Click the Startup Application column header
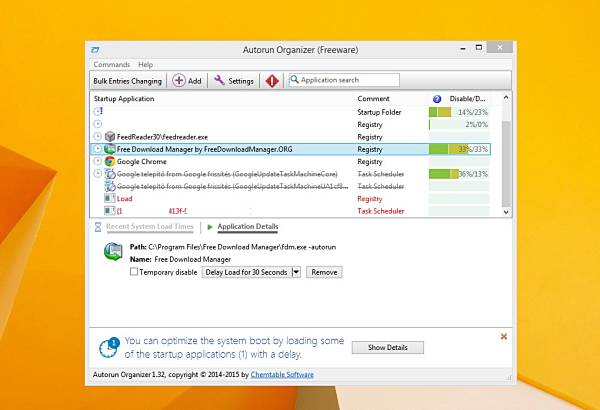600x410 pixels. [x=124, y=99]
